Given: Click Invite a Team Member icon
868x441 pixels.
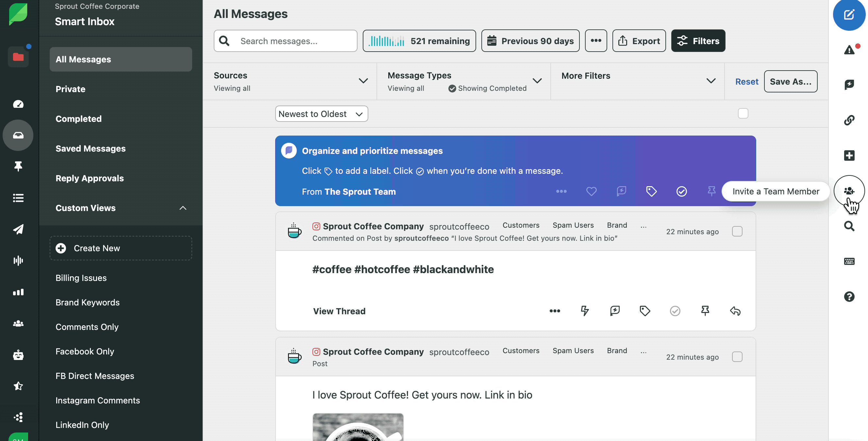Looking at the screenshot, I should 849,191.
